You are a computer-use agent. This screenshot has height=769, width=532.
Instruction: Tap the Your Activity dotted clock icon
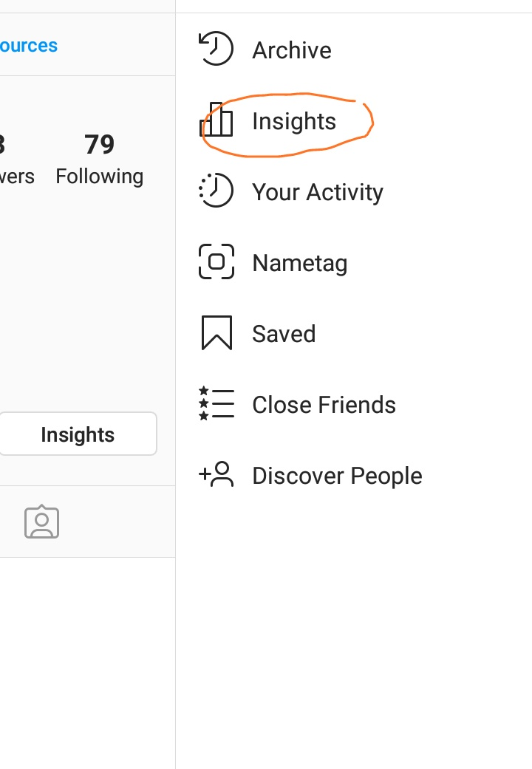216,191
